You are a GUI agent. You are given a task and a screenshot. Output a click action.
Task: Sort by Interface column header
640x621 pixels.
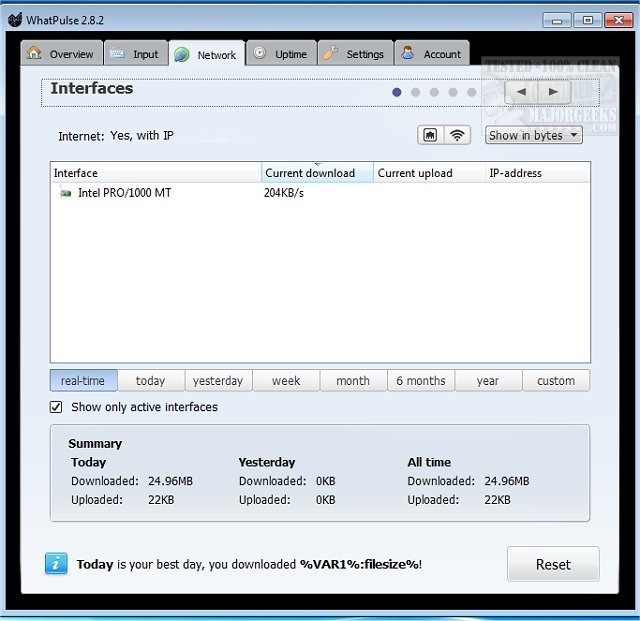point(156,173)
